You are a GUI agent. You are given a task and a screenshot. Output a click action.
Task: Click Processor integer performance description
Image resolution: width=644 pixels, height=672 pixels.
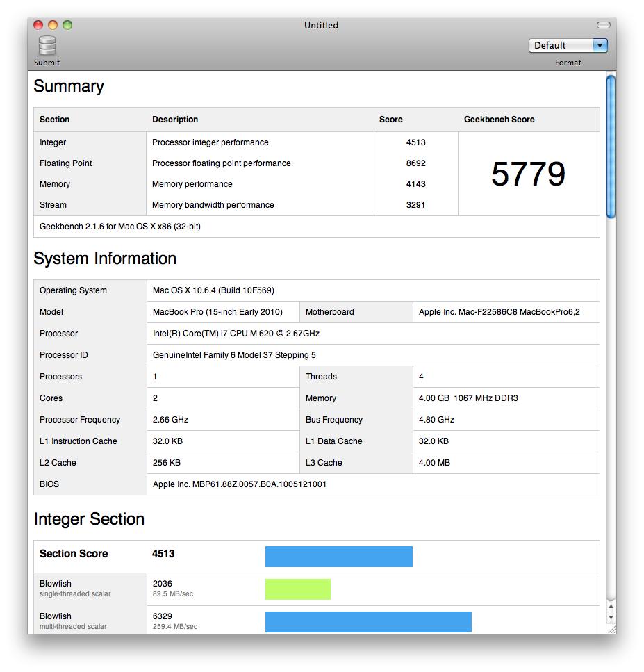click(x=210, y=142)
